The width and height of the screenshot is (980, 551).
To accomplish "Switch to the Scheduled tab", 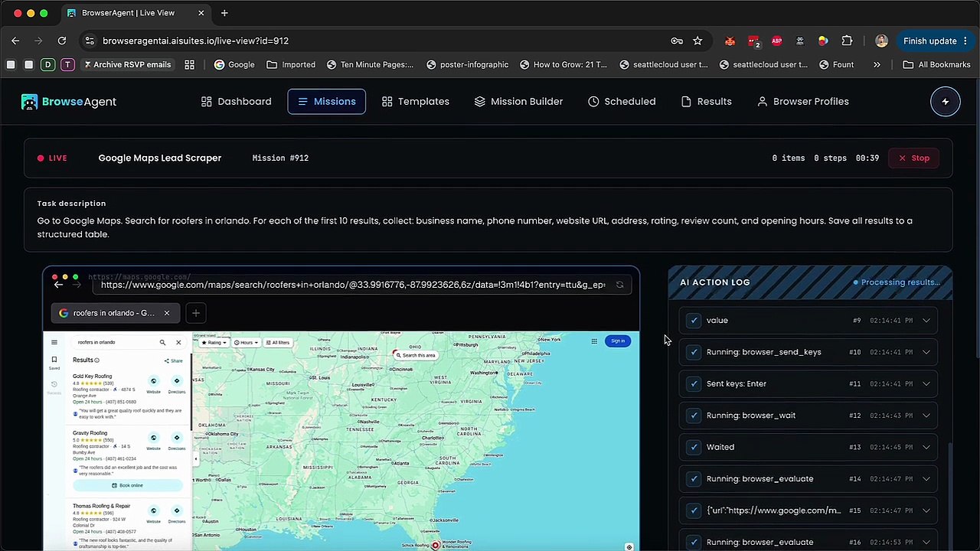I will point(622,102).
